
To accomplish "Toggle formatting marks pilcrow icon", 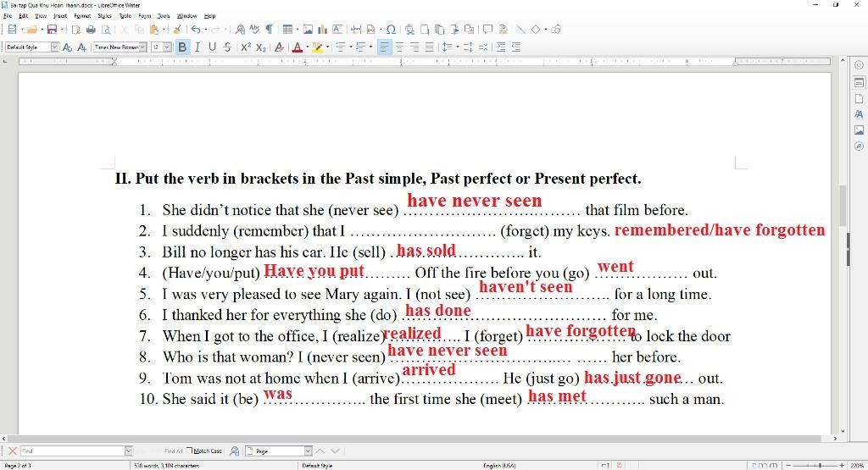I will click(269, 30).
